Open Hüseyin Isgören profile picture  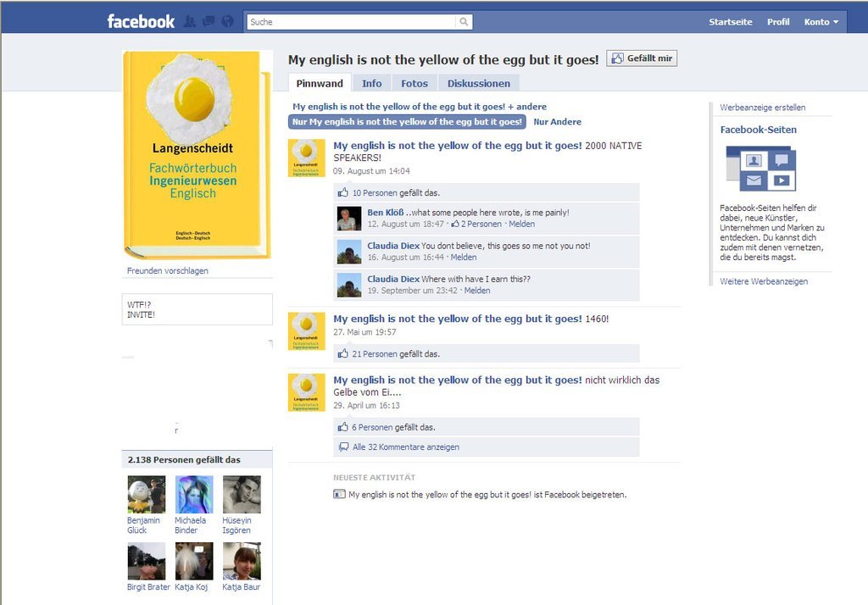coord(242,494)
